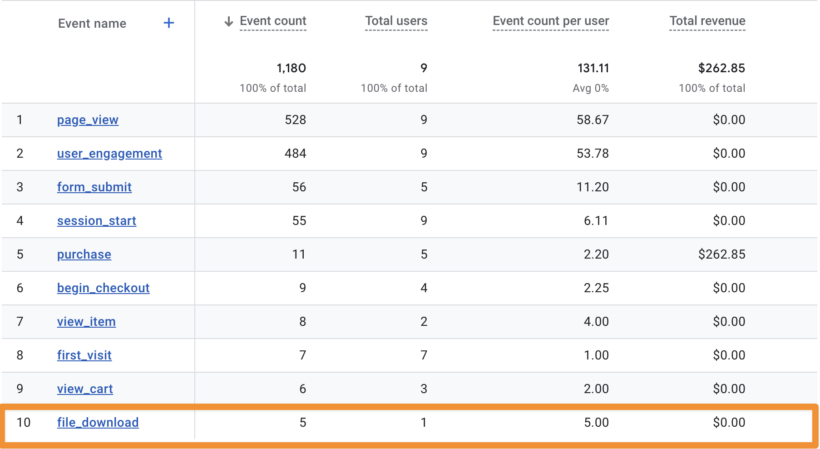Open the purchase event link
The height and width of the screenshot is (449, 820).
pos(84,255)
